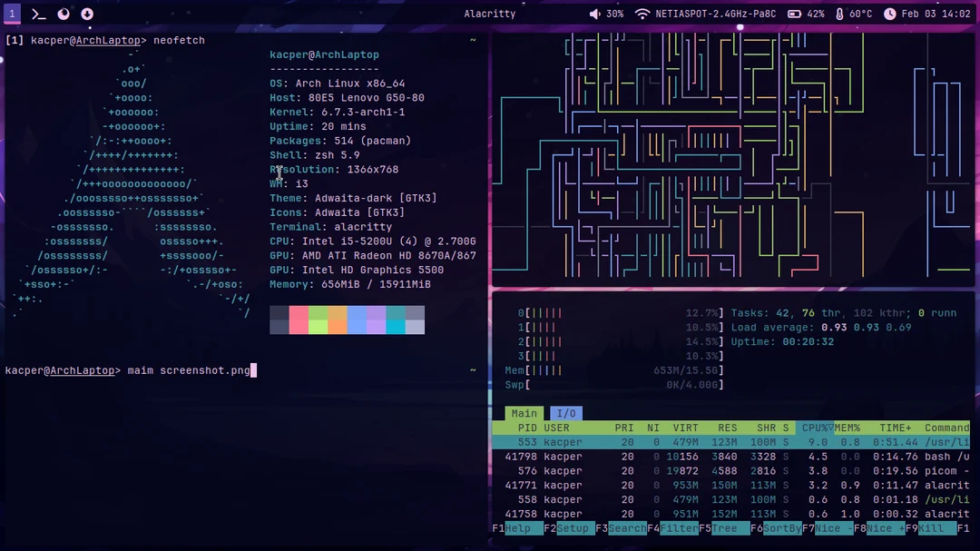Enable filtering with the F4 Filter button
The width and height of the screenshot is (980, 551).
[x=679, y=527]
